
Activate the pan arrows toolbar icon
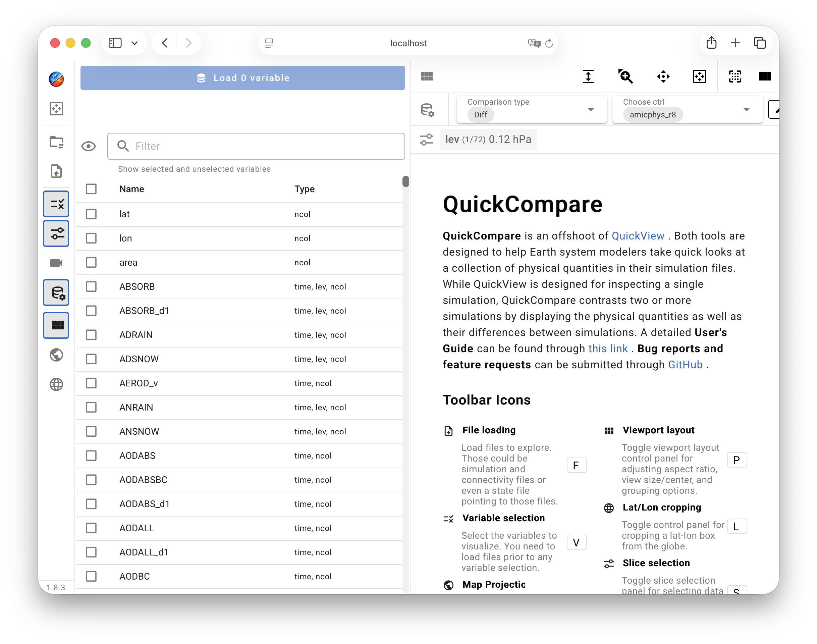(x=663, y=76)
